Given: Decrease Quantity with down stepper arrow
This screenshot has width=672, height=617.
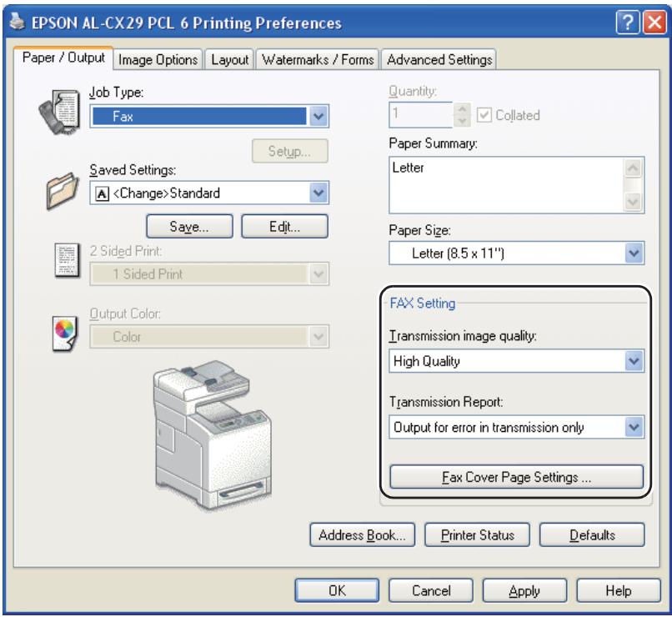Looking at the screenshot, I should pyautogui.click(x=462, y=121).
